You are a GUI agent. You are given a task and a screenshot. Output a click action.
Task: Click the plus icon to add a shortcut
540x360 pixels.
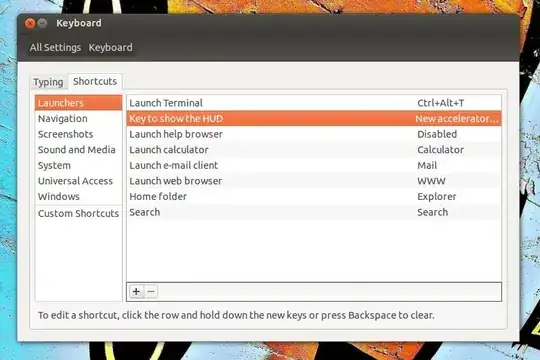(136, 291)
